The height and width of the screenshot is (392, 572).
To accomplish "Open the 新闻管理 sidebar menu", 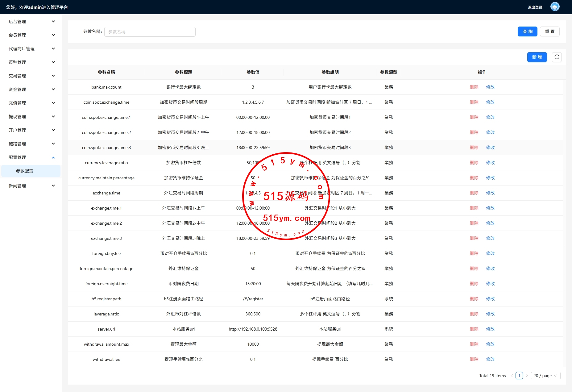I will [x=31, y=186].
